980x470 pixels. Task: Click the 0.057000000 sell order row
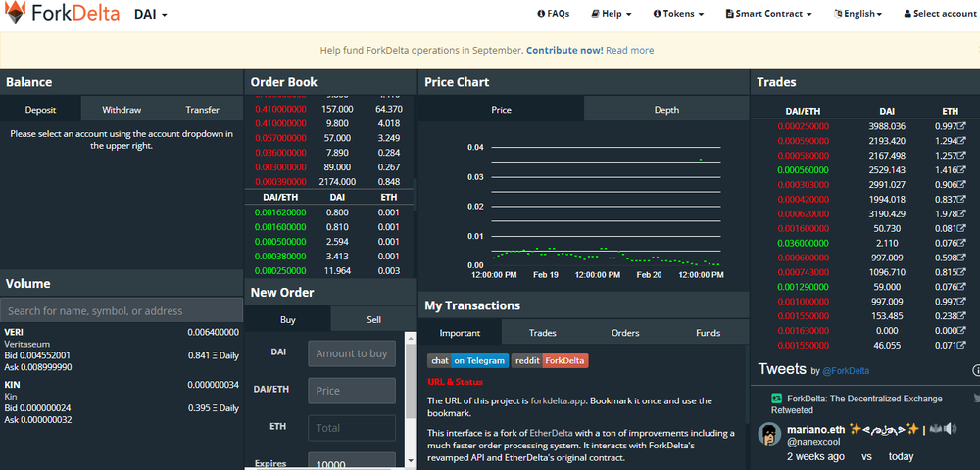pyautogui.click(x=328, y=138)
